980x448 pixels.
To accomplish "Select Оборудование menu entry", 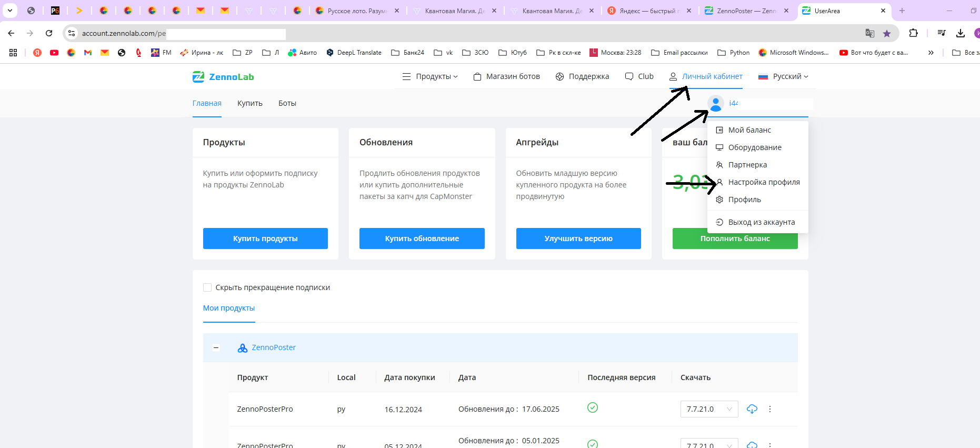I will (x=758, y=147).
